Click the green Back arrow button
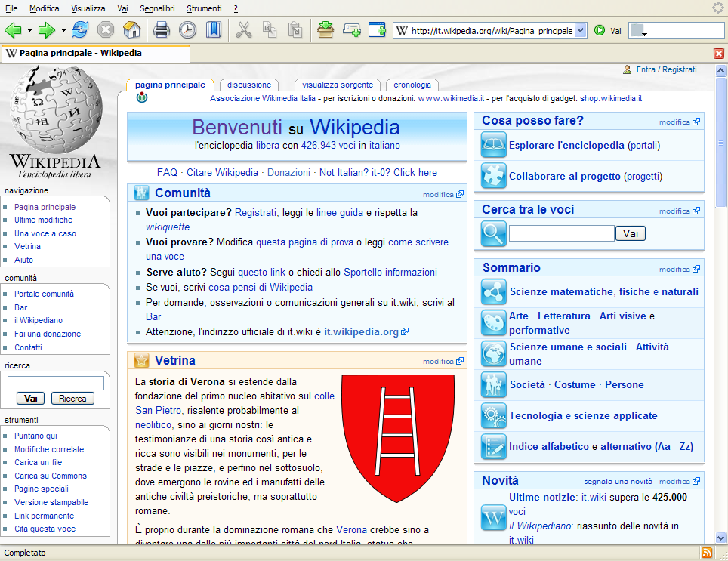The image size is (728, 561). click(13, 31)
